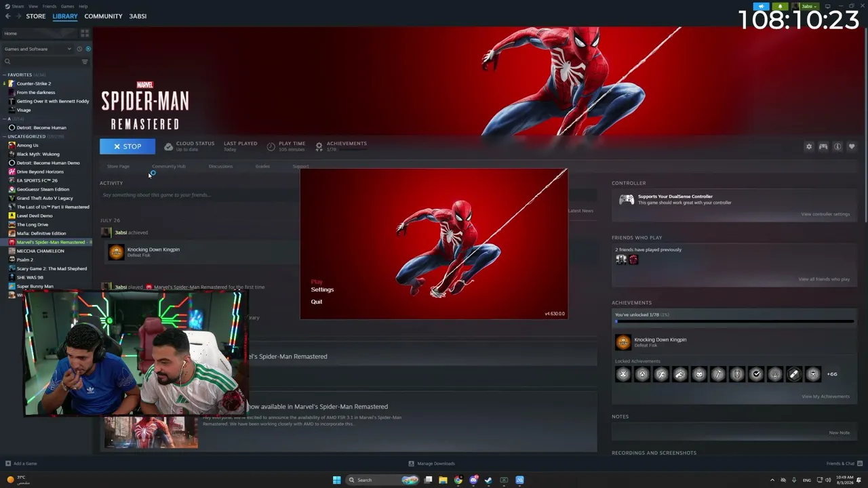Click the Add a Game plus icon

point(8,464)
